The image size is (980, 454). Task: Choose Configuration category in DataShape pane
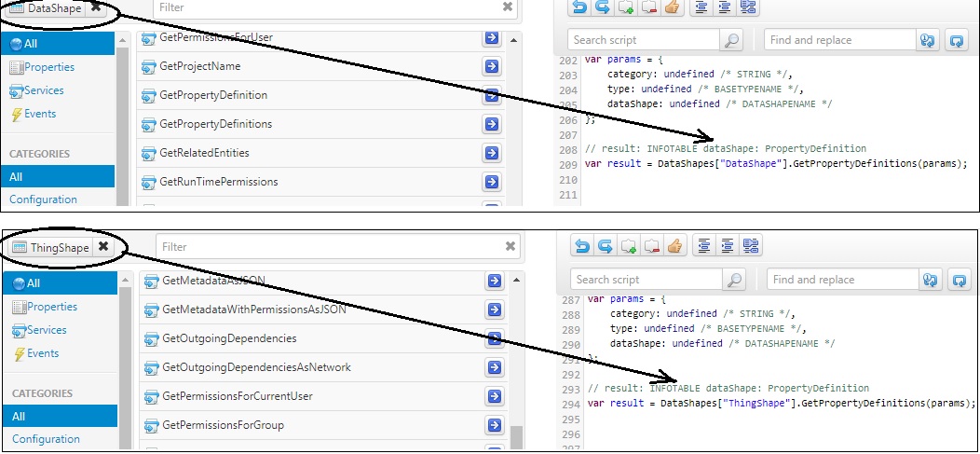43,199
